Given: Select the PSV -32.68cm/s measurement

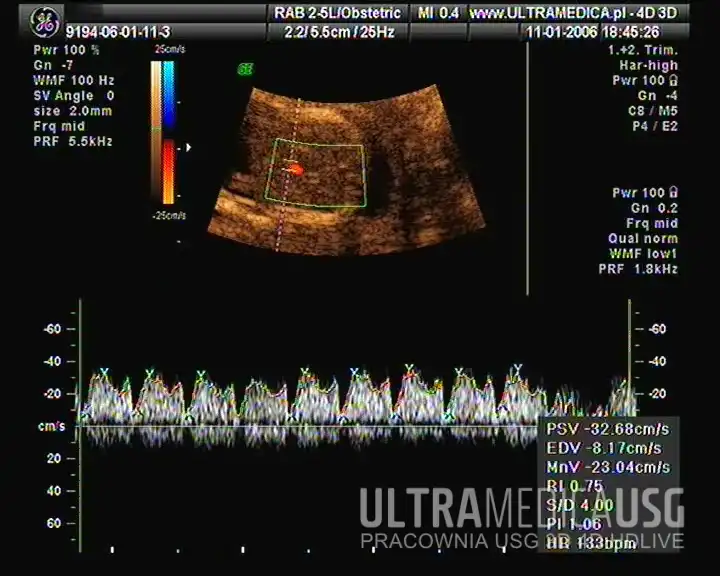Looking at the screenshot, I should pyautogui.click(x=608, y=428).
